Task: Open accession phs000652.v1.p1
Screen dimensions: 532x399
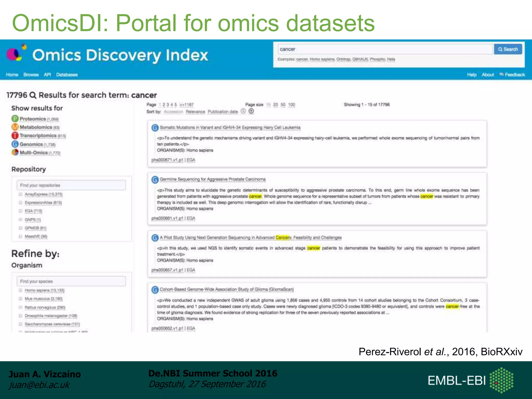Action: click(x=168, y=328)
